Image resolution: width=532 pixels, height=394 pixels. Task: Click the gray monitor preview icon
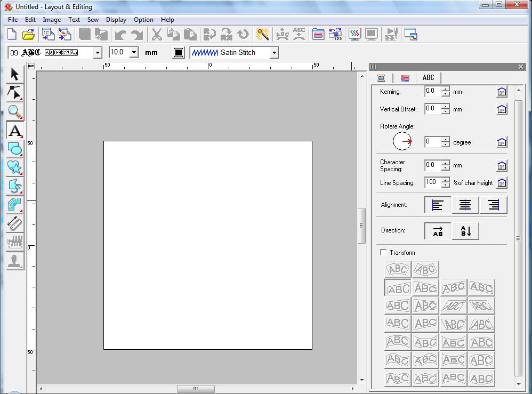[x=372, y=34]
